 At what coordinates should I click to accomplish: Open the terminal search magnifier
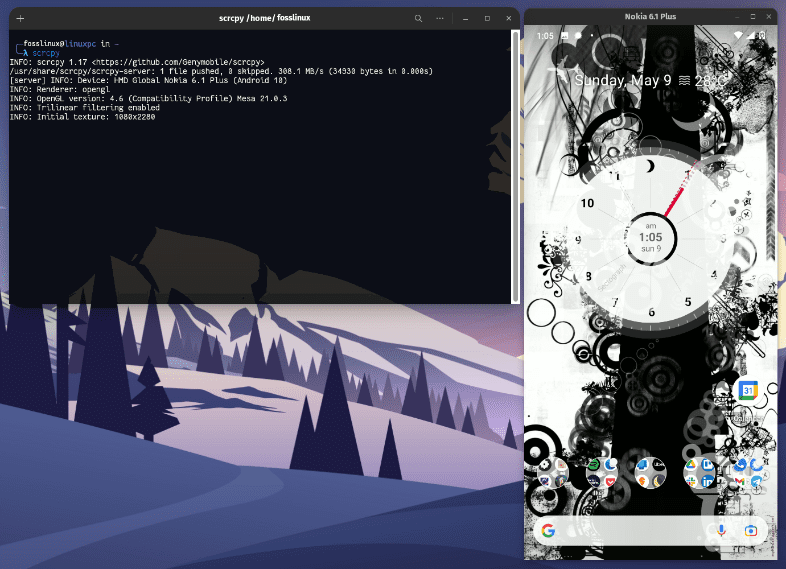point(418,19)
